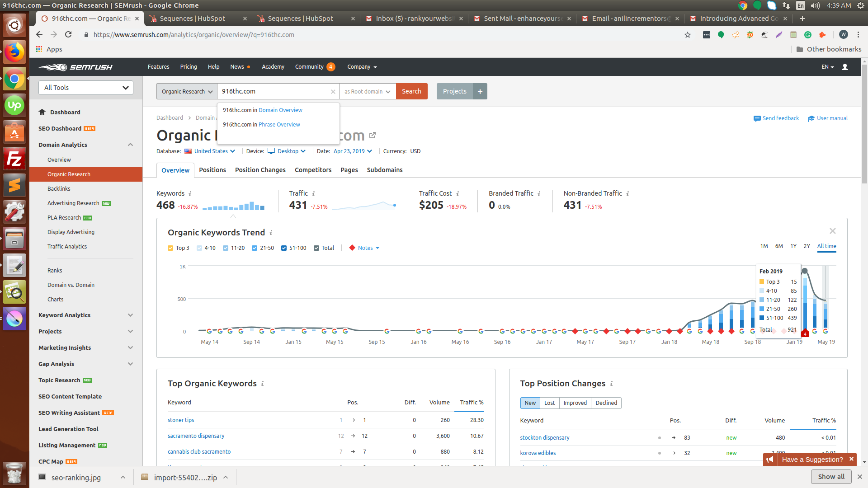
Task: Open the Chrome menu three-dot icon
Action: pyautogui.click(x=858, y=35)
